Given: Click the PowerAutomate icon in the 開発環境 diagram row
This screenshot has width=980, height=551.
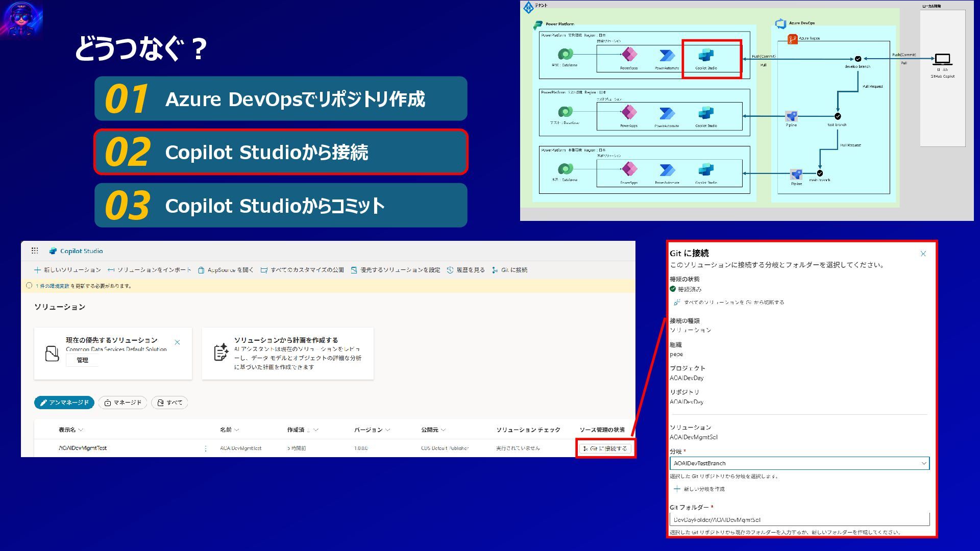Looking at the screenshot, I should click(667, 55).
